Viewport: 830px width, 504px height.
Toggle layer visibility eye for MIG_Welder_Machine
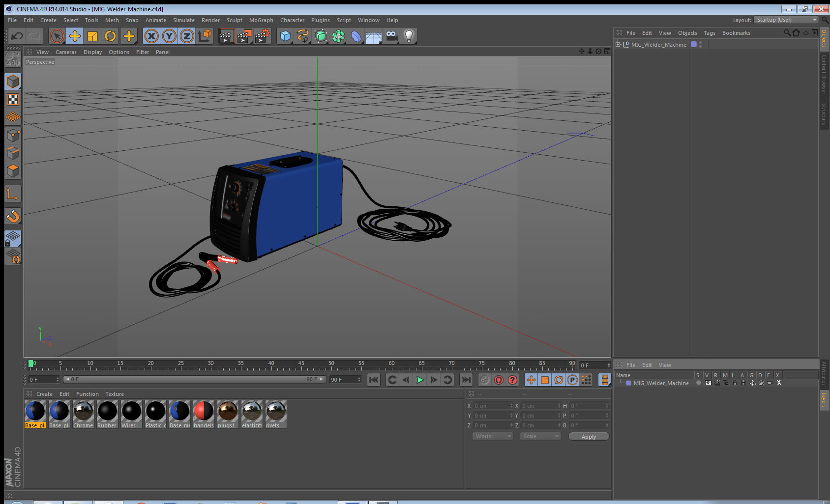pyautogui.click(x=708, y=383)
